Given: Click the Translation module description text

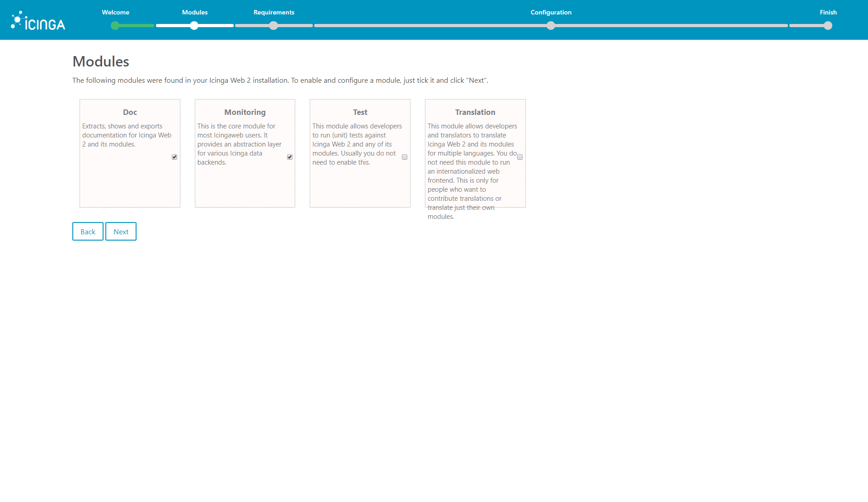Looking at the screenshot, I should (472, 171).
